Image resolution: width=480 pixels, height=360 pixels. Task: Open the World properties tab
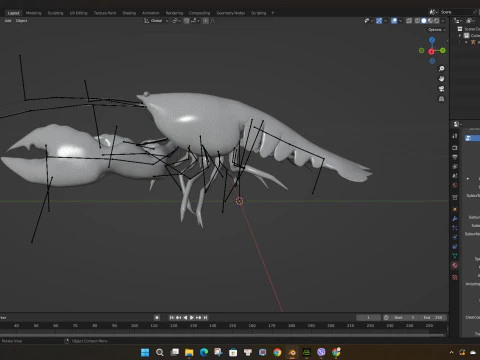click(x=455, y=185)
